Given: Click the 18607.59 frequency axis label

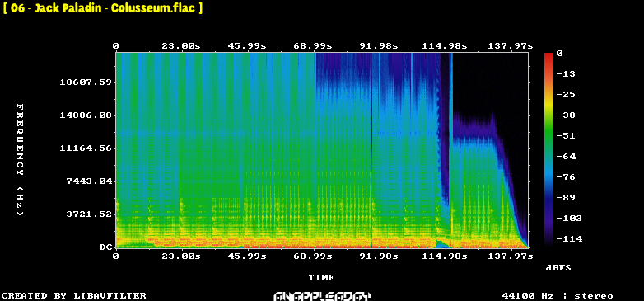Looking at the screenshot, I should [85, 82].
